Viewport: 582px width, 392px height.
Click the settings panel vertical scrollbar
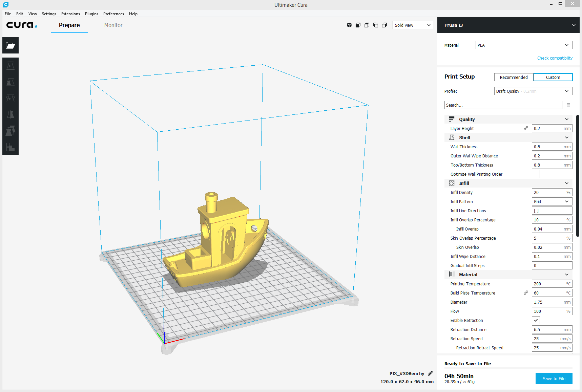click(578, 176)
